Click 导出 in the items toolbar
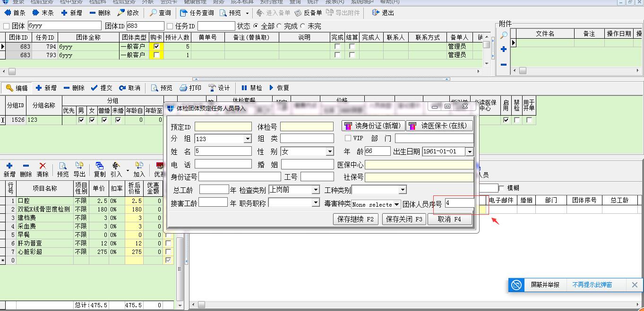Screen dimensions: 644x311 click(x=79, y=169)
